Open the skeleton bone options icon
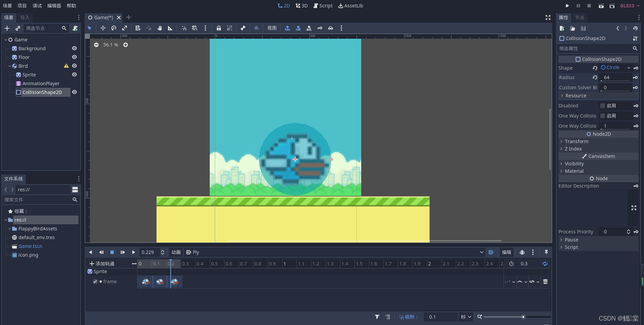The width and height of the screenshot is (644, 325). pyautogui.click(x=243, y=28)
